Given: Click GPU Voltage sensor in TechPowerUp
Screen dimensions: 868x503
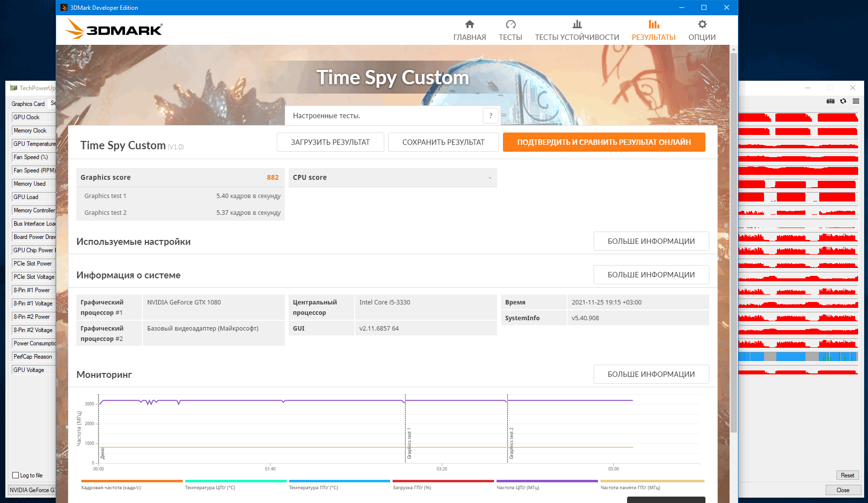Looking at the screenshot, I should [x=33, y=370].
